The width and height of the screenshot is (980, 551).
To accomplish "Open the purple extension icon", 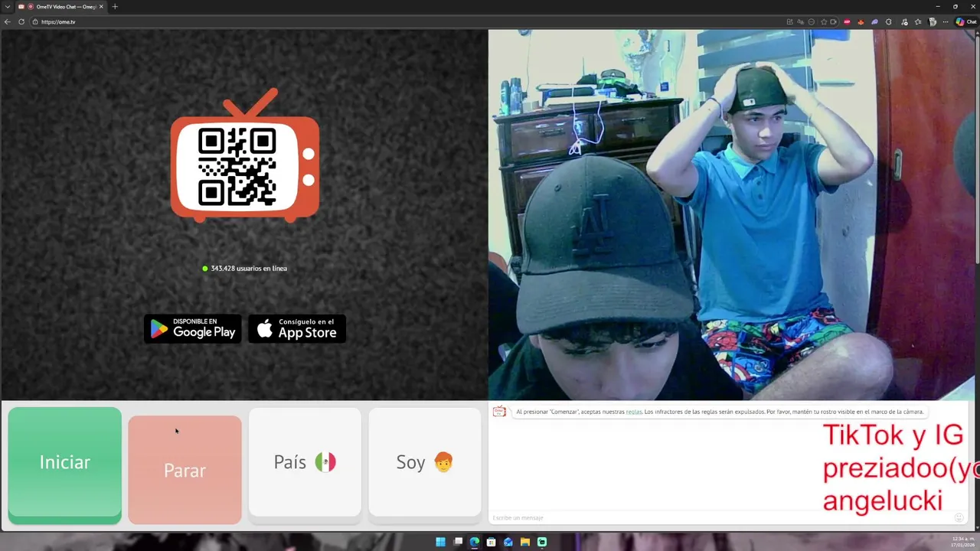I will coord(875,22).
